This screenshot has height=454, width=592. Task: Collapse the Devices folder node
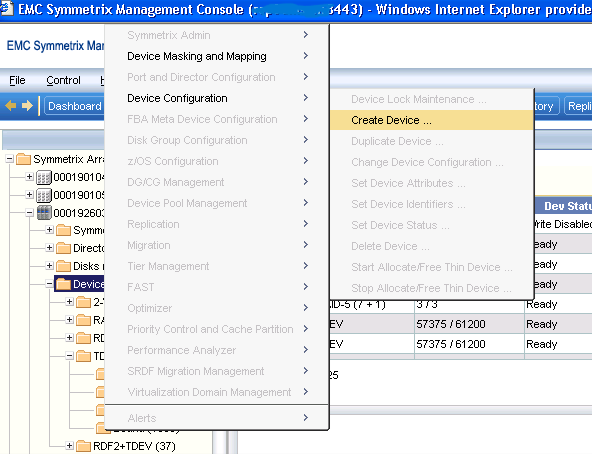(x=49, y=284)
